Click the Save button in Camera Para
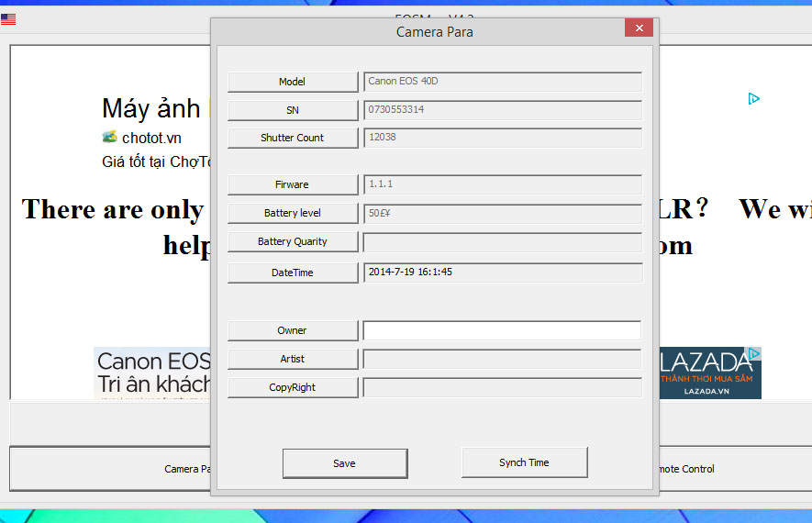Screen dimensions: 812x523 click(x=345, y=463)
